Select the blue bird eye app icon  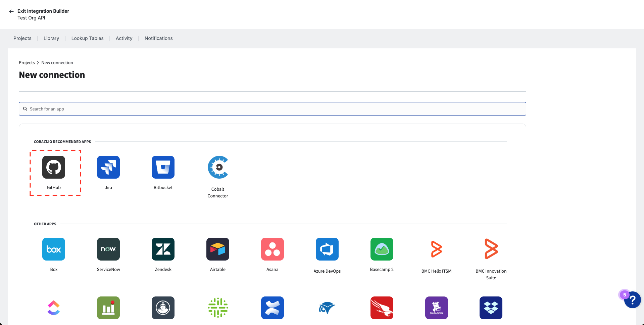pos(327,308)
